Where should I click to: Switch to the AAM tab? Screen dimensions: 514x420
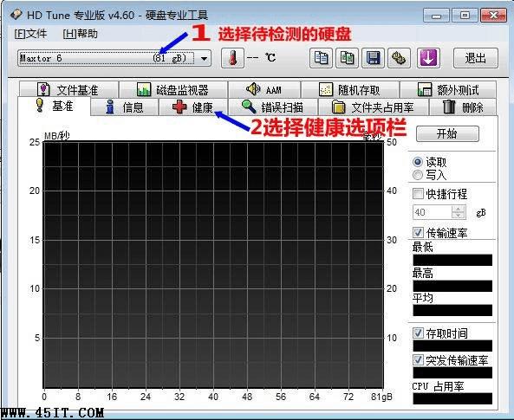264,89
